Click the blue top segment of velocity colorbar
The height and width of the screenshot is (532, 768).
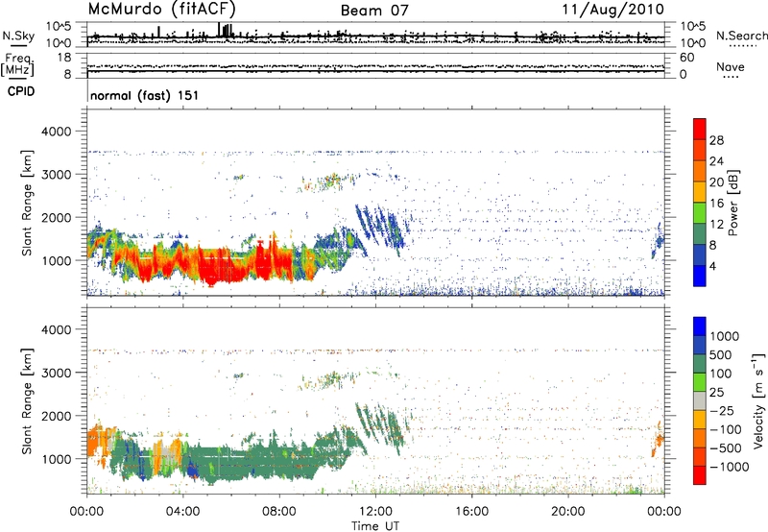pyautogui.click(x=700, y=326)
